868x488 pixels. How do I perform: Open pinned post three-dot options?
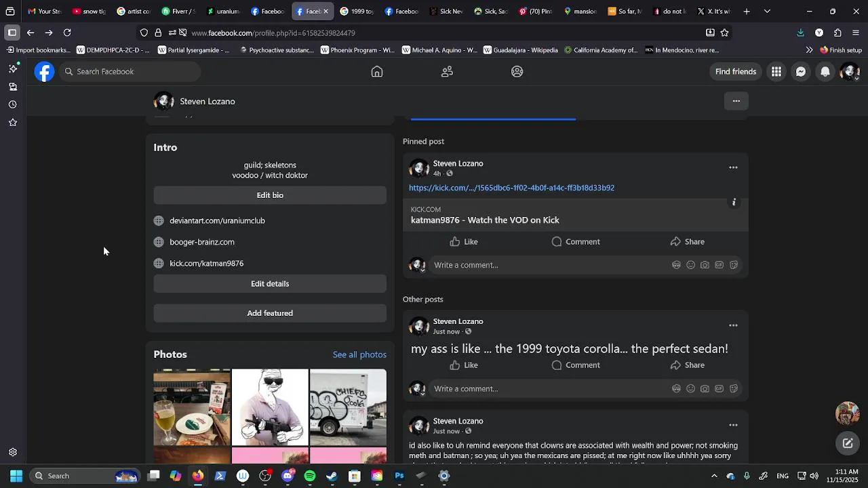(733, 167)
